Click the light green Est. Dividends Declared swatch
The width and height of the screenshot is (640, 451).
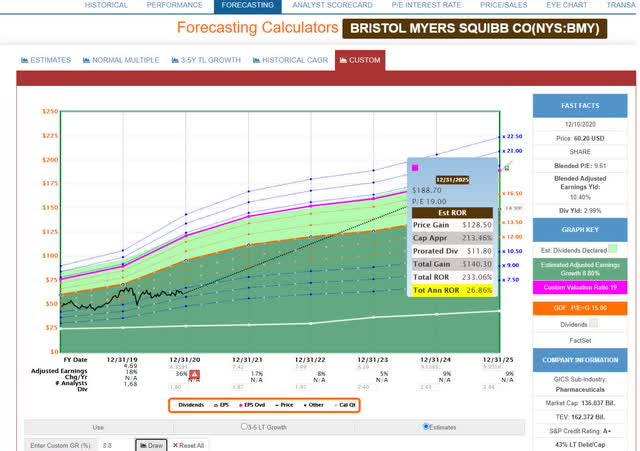613,249
